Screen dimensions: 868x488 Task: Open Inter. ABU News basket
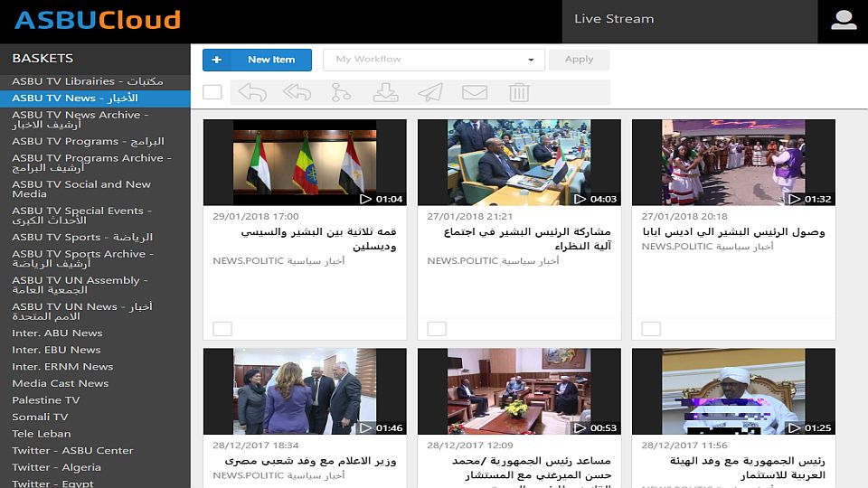click(95, 333)
